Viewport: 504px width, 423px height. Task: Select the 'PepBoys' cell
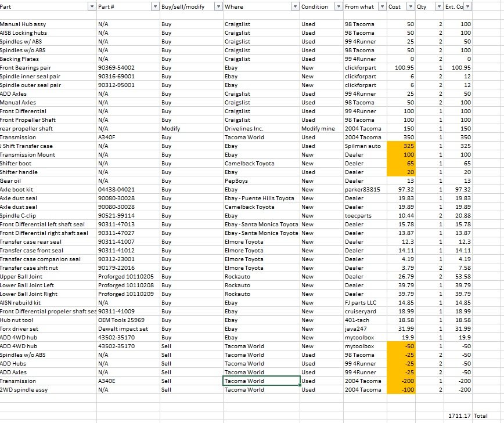click(262, 180)
